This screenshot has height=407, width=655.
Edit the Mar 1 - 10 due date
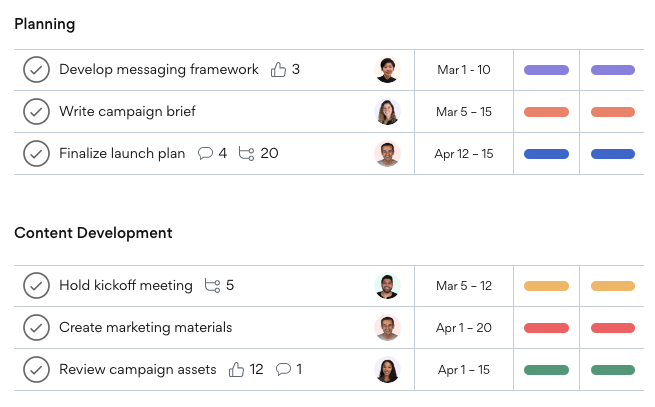(464, 70)
